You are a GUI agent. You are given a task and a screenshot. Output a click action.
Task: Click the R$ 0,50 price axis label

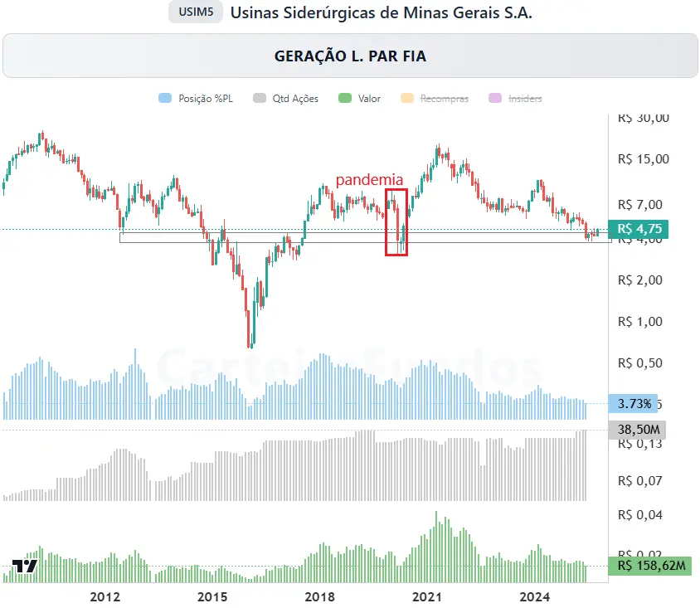click(640, 363)
